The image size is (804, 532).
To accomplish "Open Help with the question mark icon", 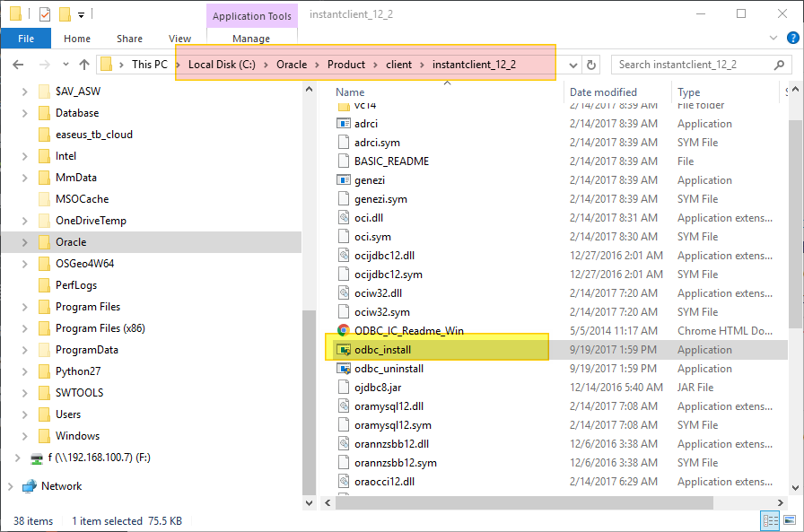I will 792,38.
